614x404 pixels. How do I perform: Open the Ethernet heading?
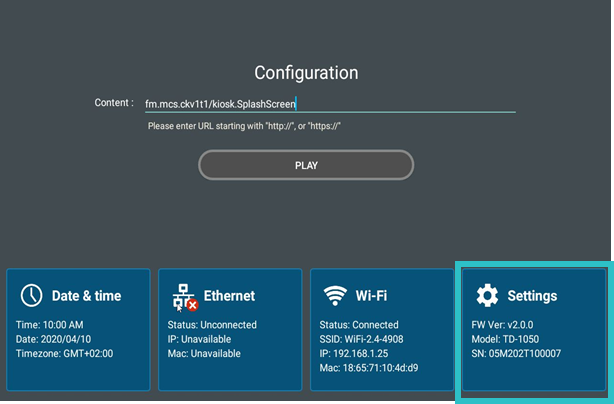click(229, 296)
